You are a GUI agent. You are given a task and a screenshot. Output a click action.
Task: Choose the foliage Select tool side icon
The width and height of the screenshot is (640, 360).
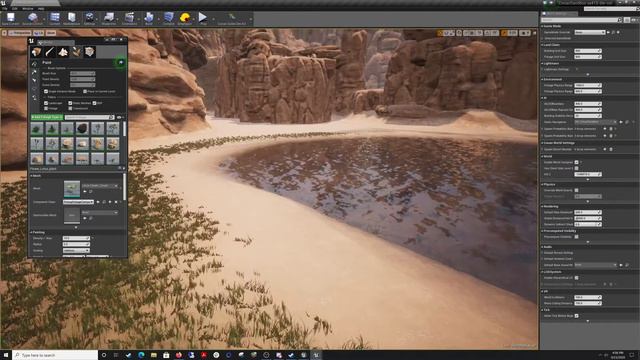coord(34,80)
